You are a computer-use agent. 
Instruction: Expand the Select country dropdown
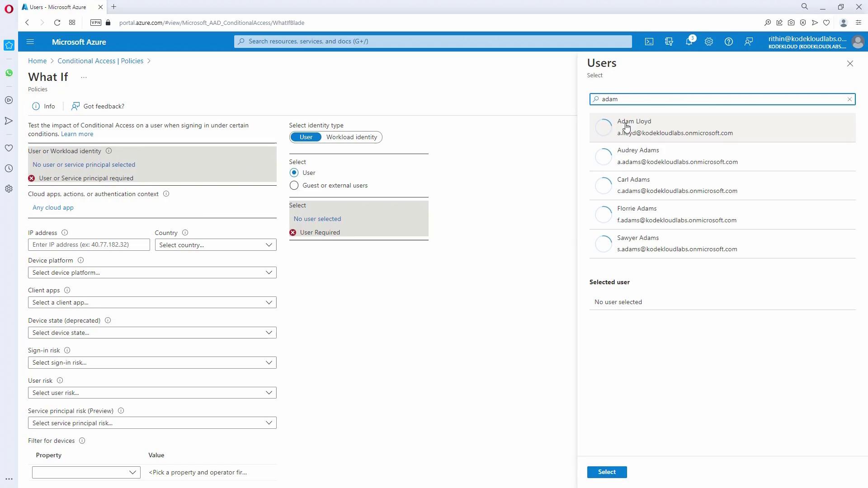click(x=215, y=245)
